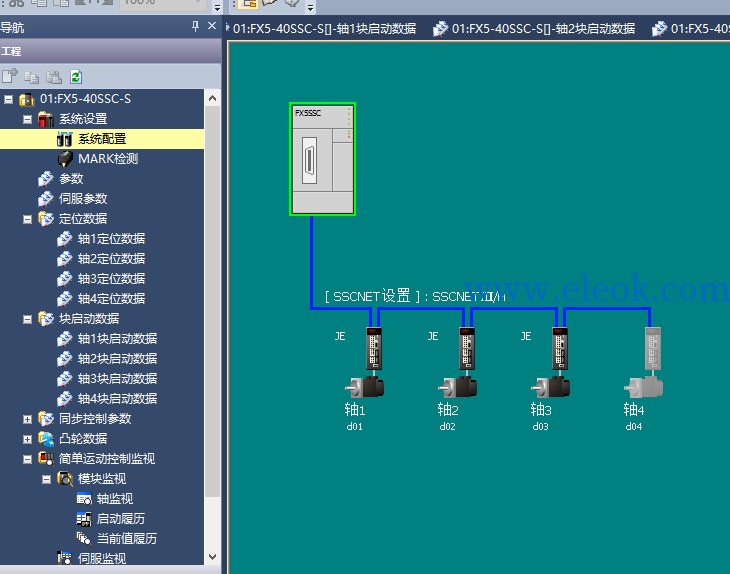Click the 模块监视 magnifier icon
This screenshot has height=574, width=730.
click(65, 479)
